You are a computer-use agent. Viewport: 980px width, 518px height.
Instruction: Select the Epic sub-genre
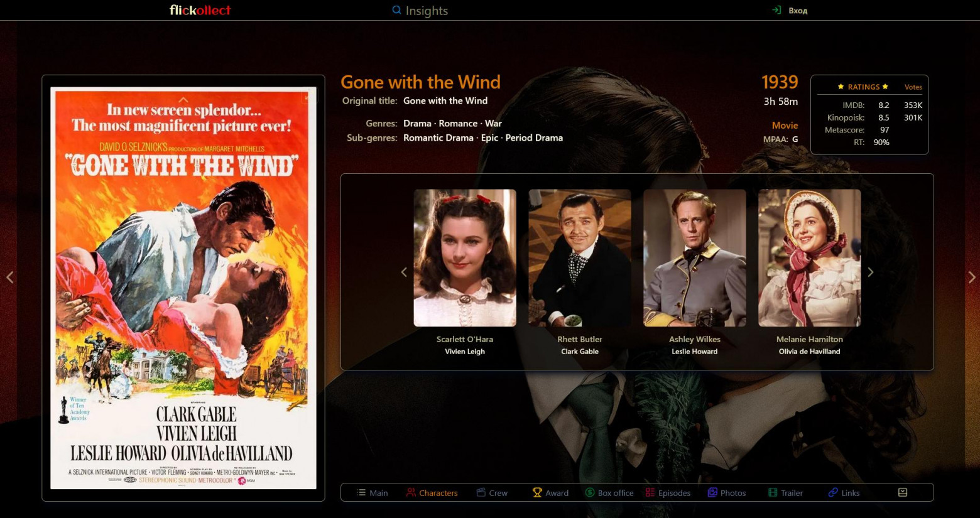[489, 138]
